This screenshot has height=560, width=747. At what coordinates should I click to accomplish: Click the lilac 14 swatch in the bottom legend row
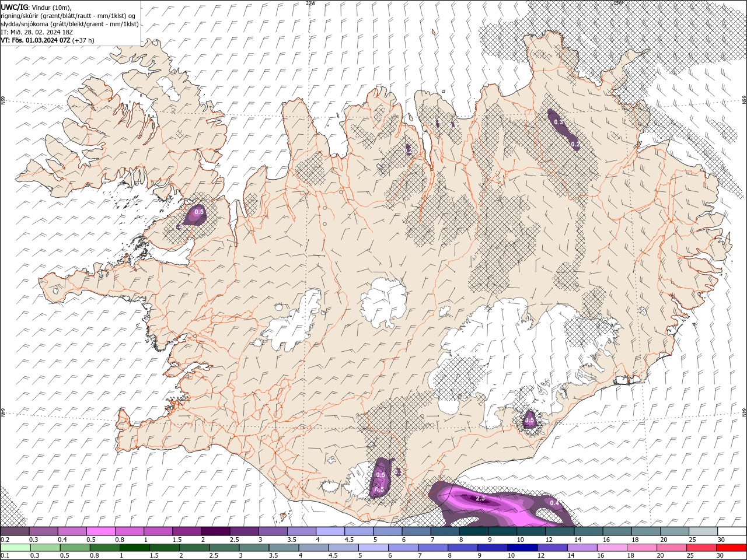click(x=582, y=548)
